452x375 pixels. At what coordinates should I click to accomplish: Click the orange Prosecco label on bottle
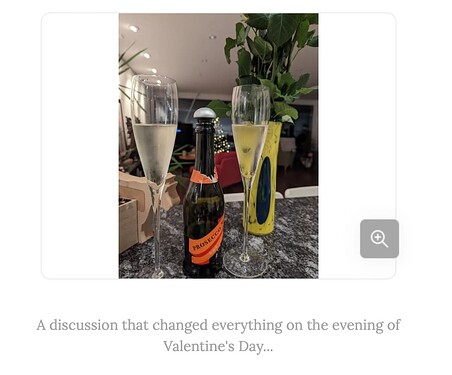coord(207,242)
